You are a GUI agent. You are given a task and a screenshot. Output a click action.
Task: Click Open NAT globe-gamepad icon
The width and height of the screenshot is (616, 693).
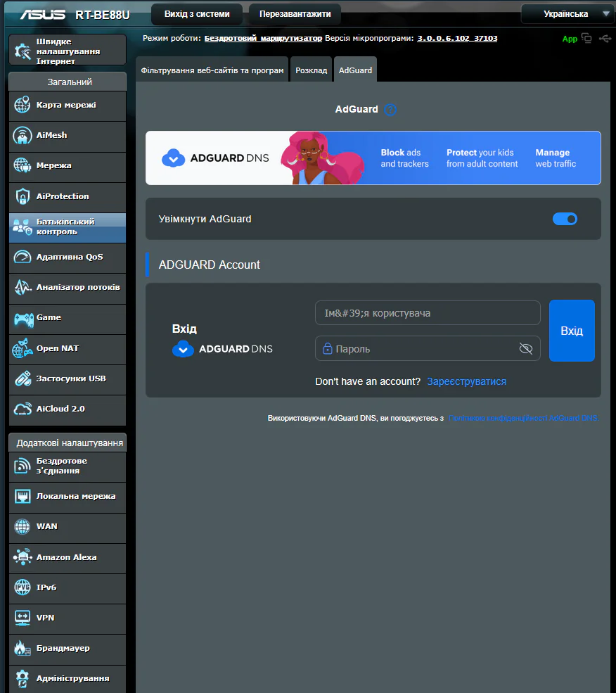click(x=22, y=348)
